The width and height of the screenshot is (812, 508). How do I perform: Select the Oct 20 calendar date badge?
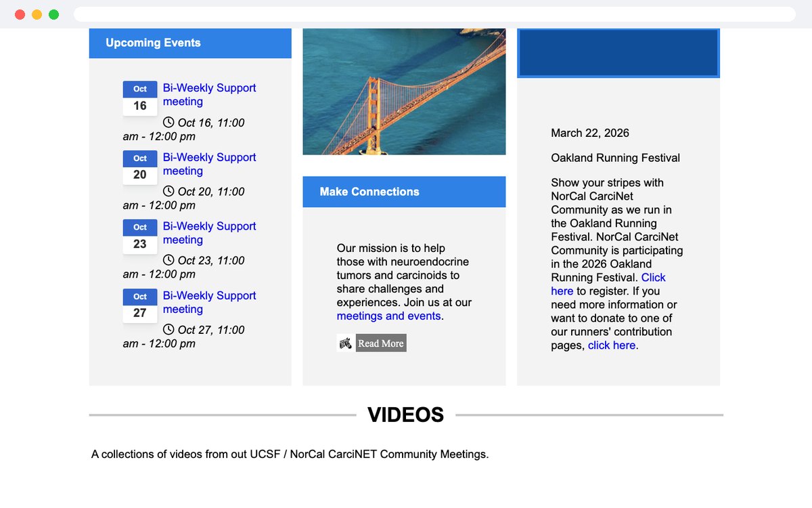click(140, 167)
